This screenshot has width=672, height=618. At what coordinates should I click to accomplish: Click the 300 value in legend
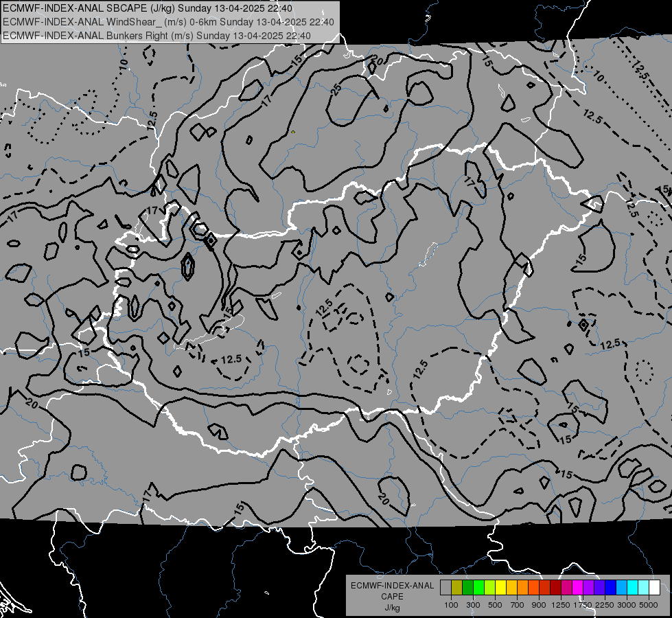pyautogui.click(x=473, y=605)
